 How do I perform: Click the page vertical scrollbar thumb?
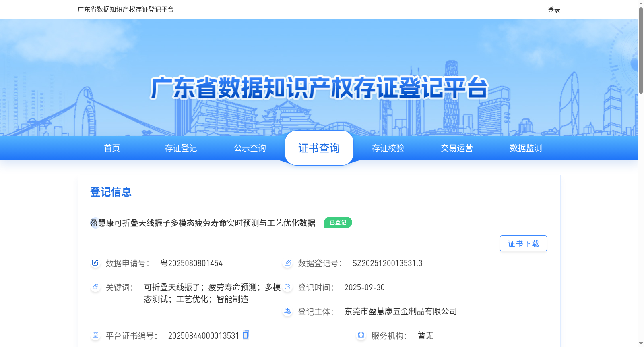[x=641, y=50]
